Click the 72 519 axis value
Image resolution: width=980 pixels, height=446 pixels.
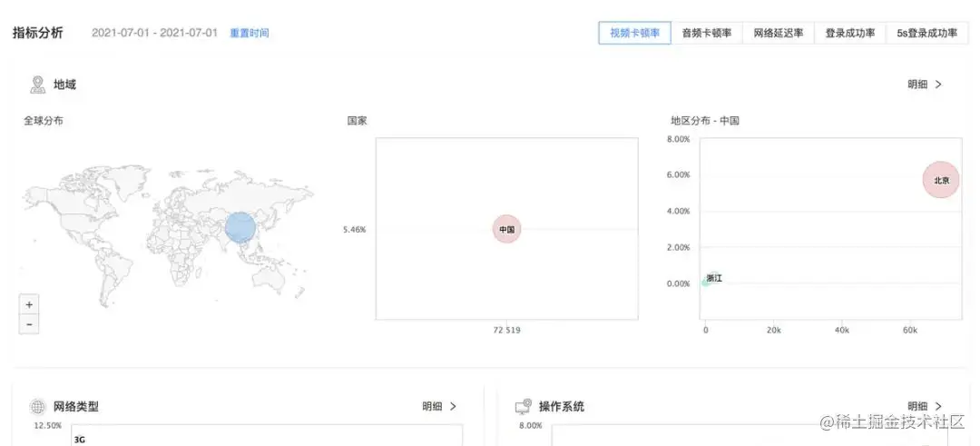click(x=506, y=330)
